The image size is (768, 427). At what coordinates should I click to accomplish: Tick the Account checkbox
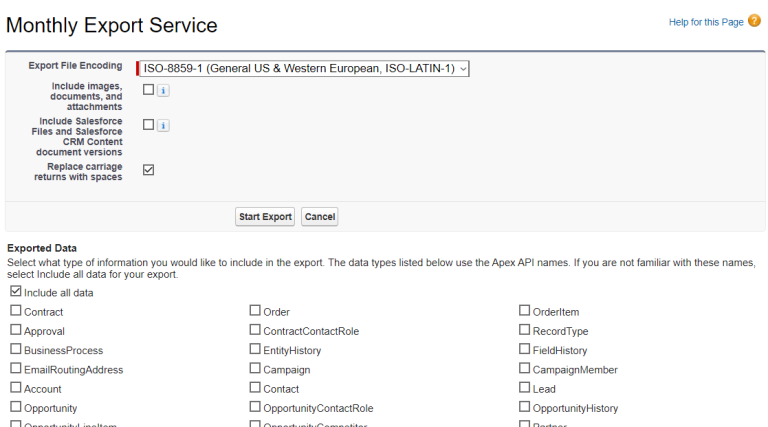coord(15,388)
